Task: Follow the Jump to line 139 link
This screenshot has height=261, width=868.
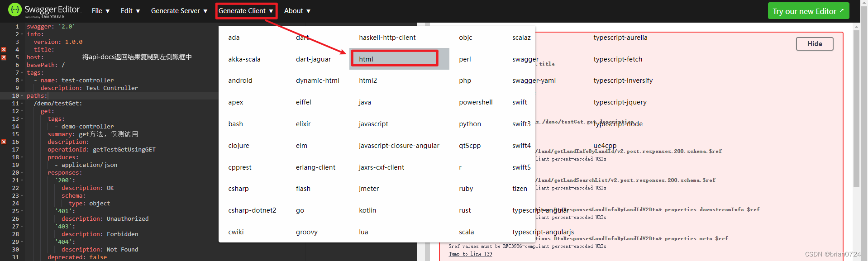Action: click(x=470, y=254)
